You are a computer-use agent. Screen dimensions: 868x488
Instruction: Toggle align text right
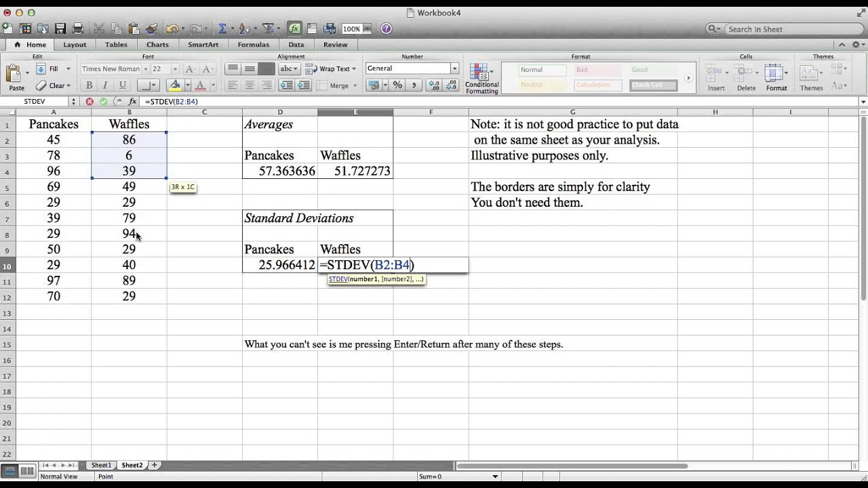point(267,85)
